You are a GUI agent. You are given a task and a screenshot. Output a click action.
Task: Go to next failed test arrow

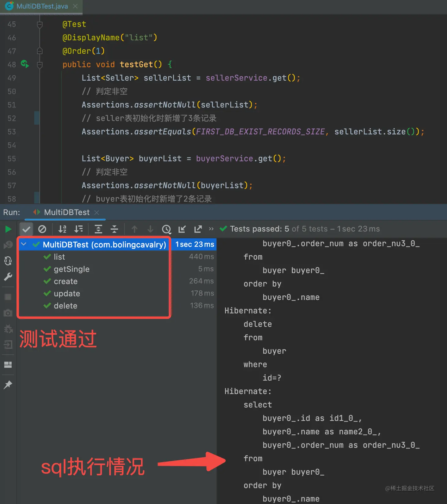(x=150, y=229)
